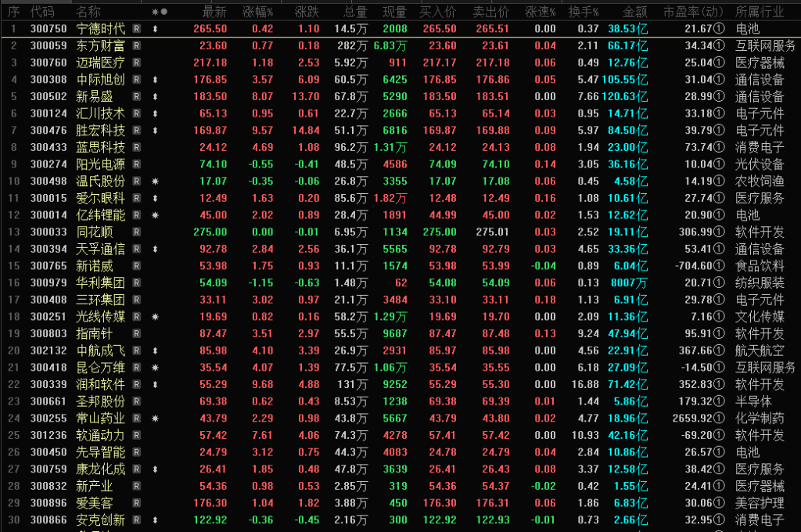Sort by the 金额 column header
The height and width of the screenshot is (532, 801).
point(635,12)
